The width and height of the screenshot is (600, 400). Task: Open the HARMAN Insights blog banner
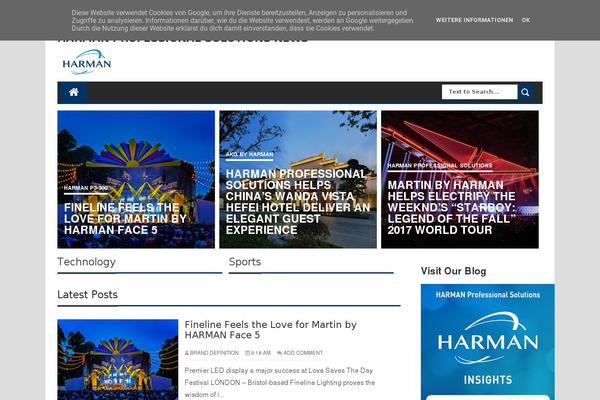point(488,342)
